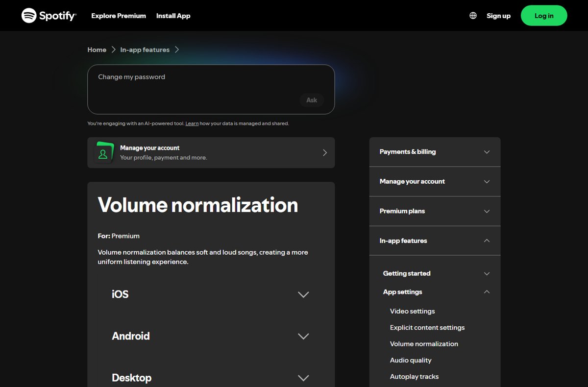This screenshot has width=588, height=387.
Task: Open the Learn link about data
Action: tap(192, 123)
